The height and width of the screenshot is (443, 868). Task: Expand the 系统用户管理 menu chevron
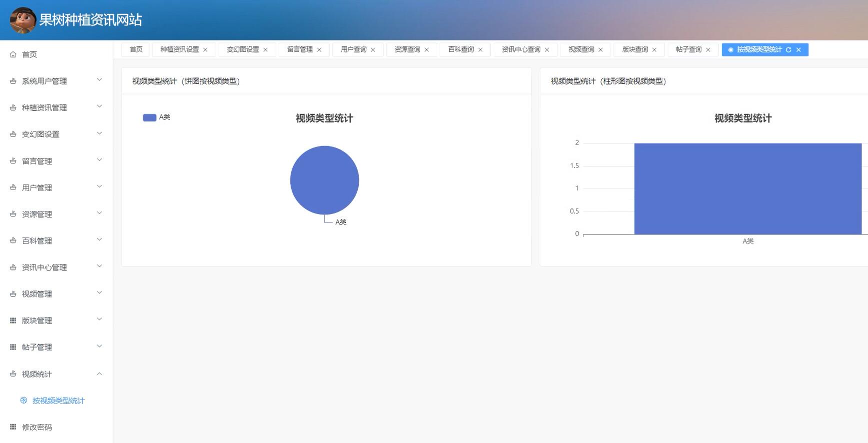point(99,79)
